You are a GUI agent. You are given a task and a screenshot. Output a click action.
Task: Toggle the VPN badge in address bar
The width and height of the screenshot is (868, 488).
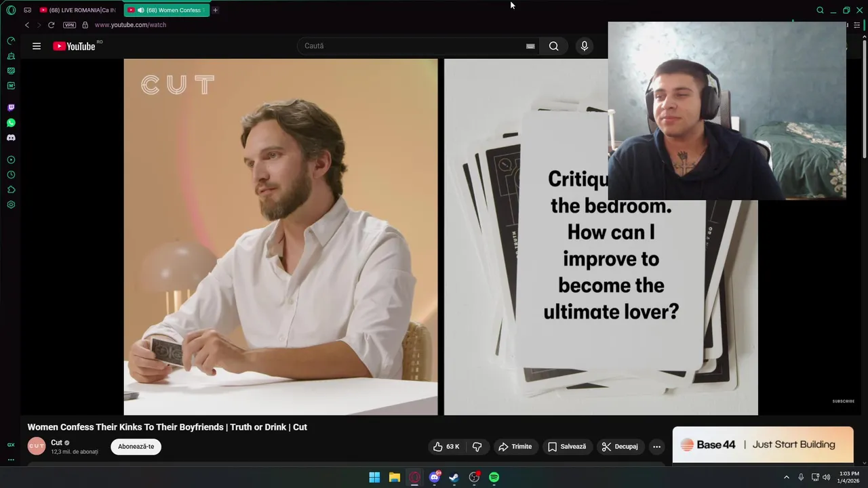(x=69, y=25)
